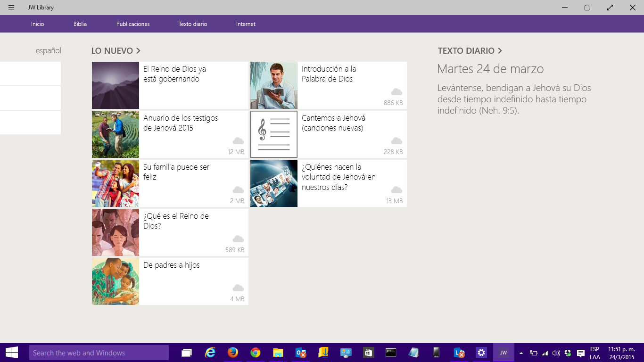This screenshot has height=362, width=644.
Task: Open El Reino de Dios cover thumbnail
Action: 115,85
